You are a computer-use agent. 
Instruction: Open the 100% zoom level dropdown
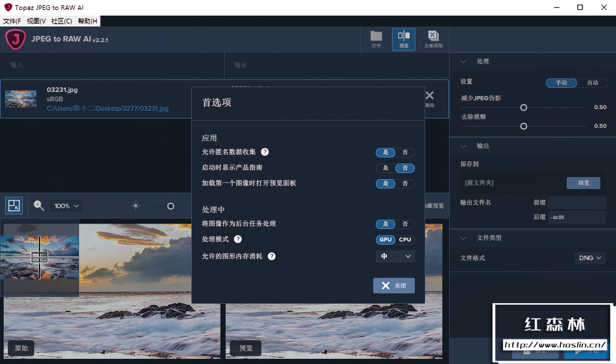point(66,206)
